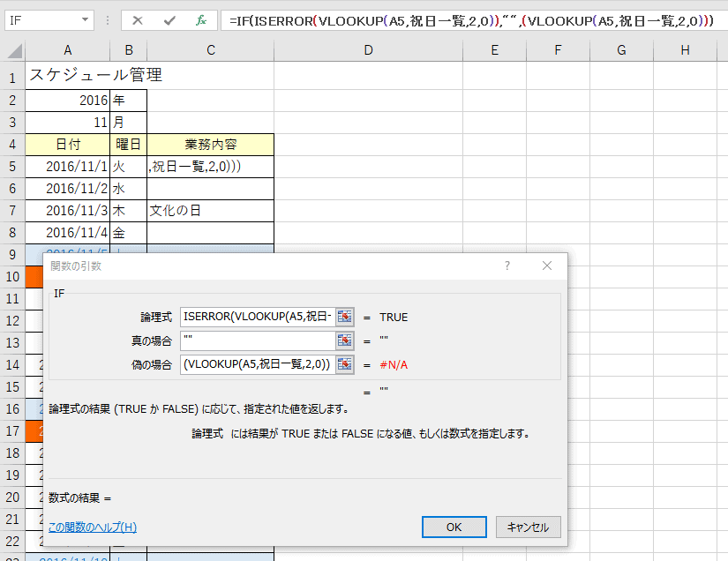Open この関数のヘルプ link

click(x=93, y=527)
